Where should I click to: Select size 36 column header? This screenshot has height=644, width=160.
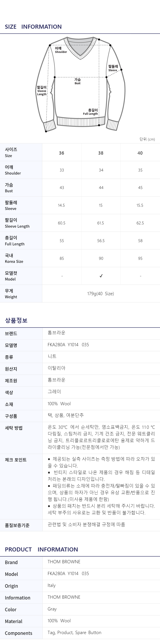61,153
